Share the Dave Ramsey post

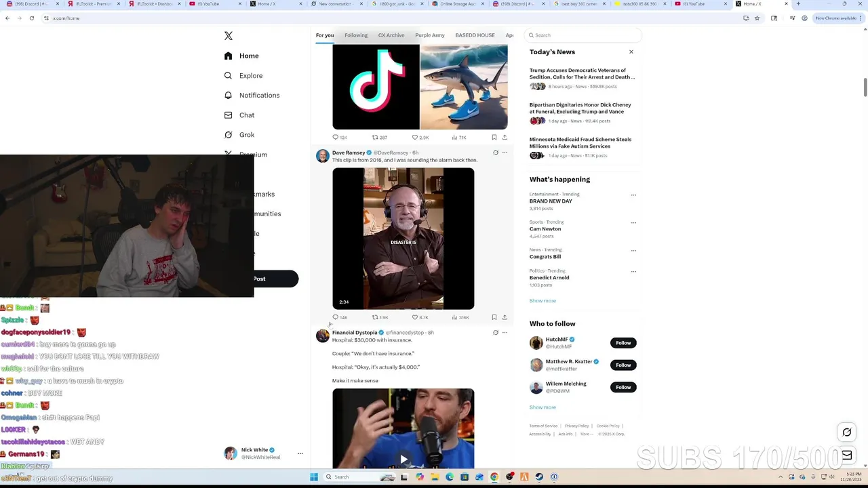coord(505,317)
